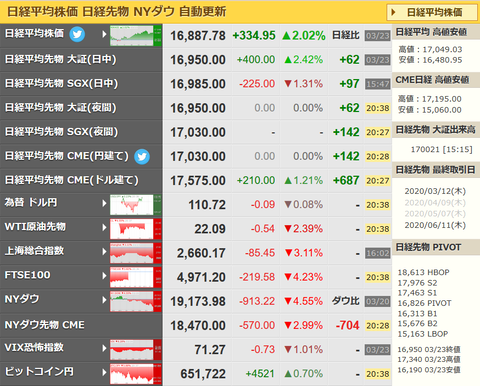
Task: Select the 高値：17,049.03 Nikkei high
Action: 430,50
